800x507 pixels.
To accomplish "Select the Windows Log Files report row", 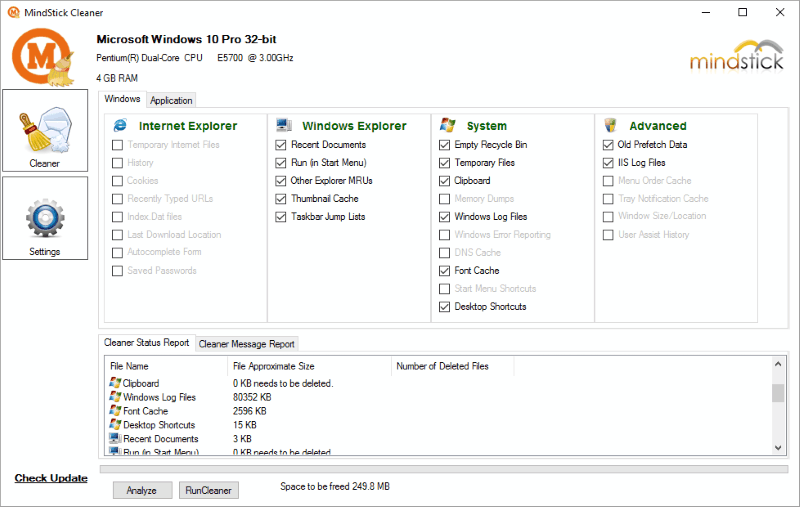I will [x=439, y=397].
